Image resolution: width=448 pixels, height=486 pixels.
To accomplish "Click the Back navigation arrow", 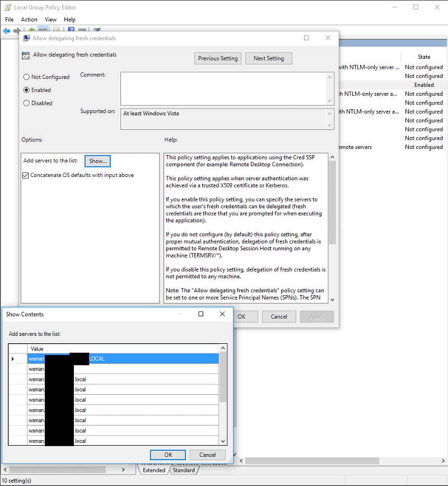I will coord(6,30).
